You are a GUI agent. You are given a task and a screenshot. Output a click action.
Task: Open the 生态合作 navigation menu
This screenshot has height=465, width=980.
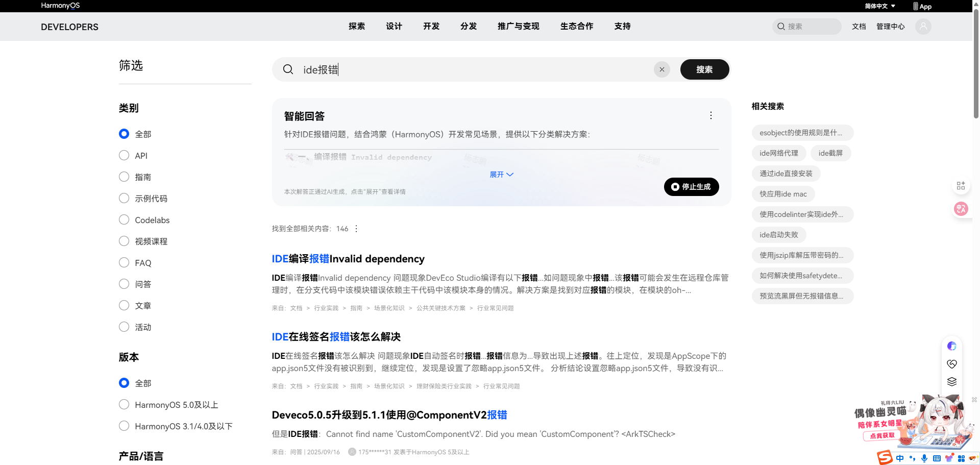(x=576, y=27)
